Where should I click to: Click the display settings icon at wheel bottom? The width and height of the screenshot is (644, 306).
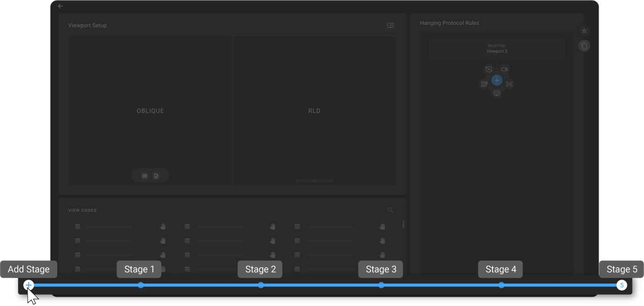click(x=497, y=93)
